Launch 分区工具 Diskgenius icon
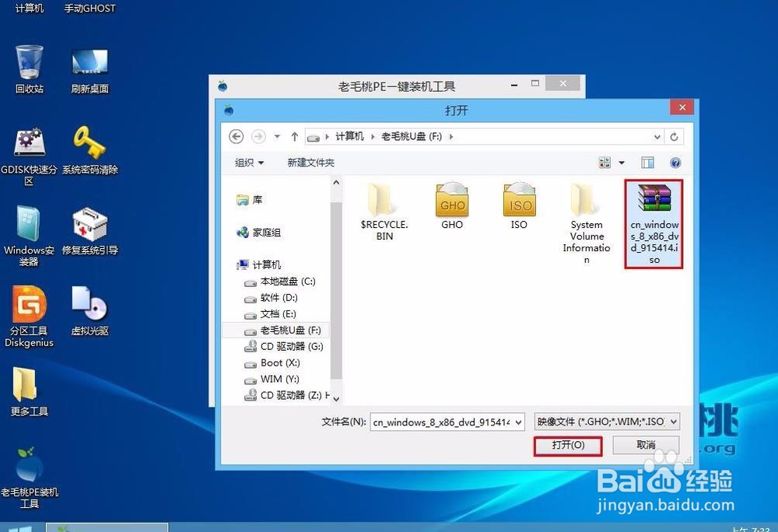Image resolution: width=778 pixels, height=532 pixels. (29, 317)
